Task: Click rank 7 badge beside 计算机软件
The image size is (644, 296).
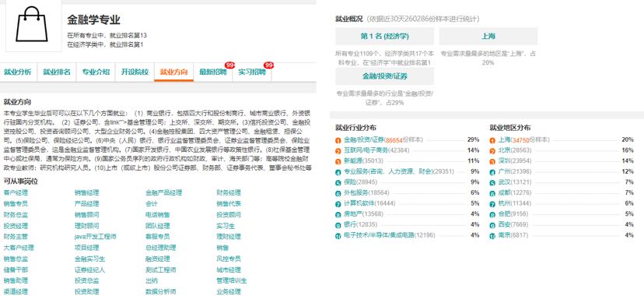Action: pos(338,204)
